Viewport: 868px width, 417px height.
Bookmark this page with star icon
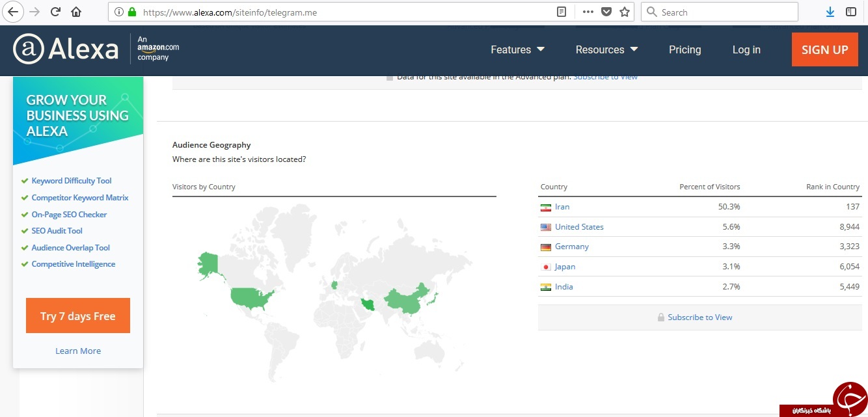(625, 12)
